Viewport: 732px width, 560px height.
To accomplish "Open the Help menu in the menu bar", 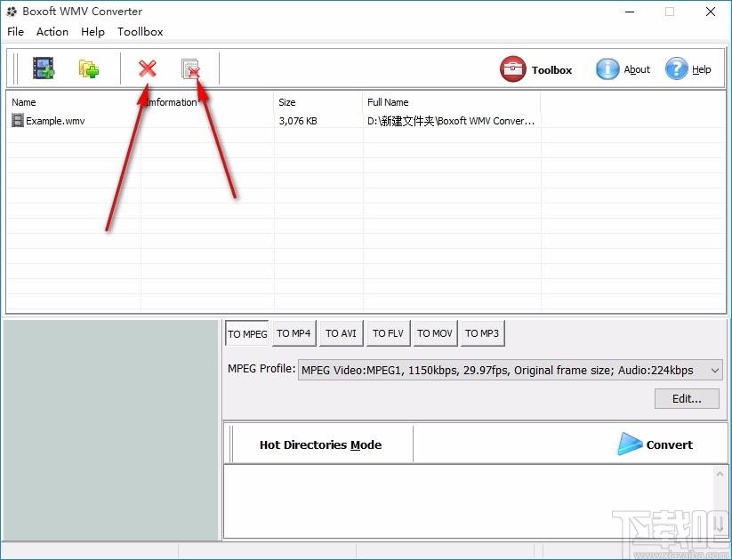I will click(x=93, y=32).
